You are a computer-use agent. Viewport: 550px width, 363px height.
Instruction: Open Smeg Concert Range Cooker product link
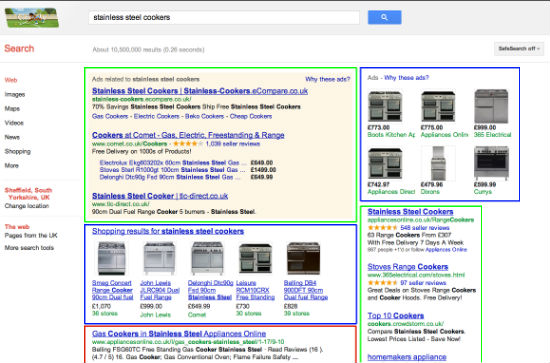click(x=112, y=290)
